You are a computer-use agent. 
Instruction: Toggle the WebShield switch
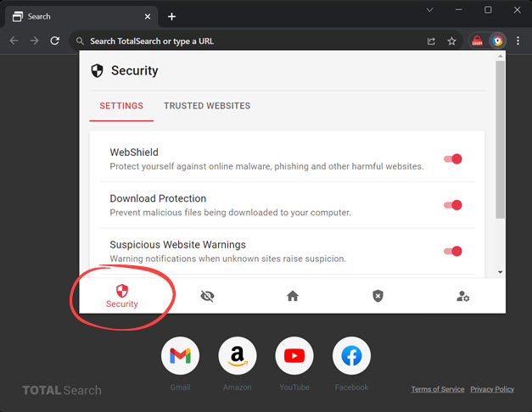[453, 159]
